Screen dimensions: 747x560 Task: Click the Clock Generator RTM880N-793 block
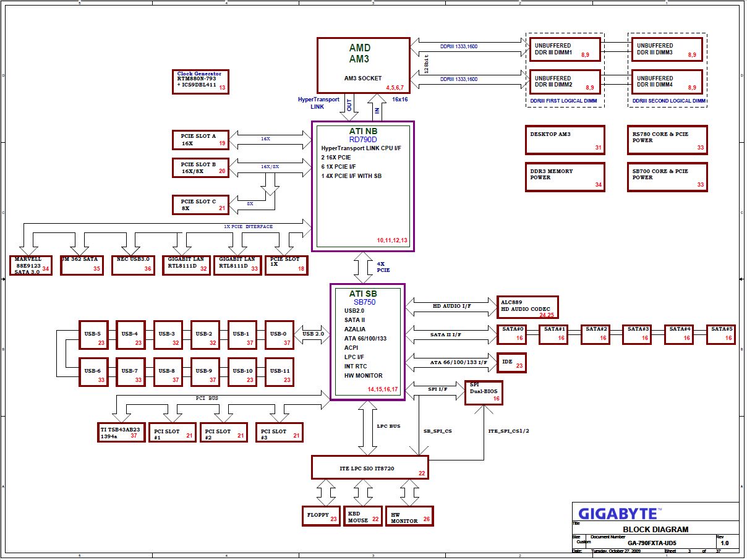(x=200, y=82)
